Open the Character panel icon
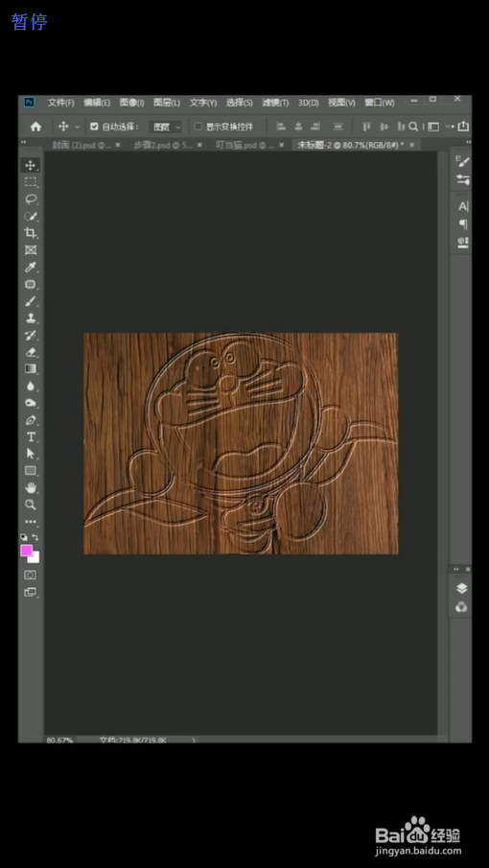The height and width of the screenshot is (868, 489). coord(462,206)
